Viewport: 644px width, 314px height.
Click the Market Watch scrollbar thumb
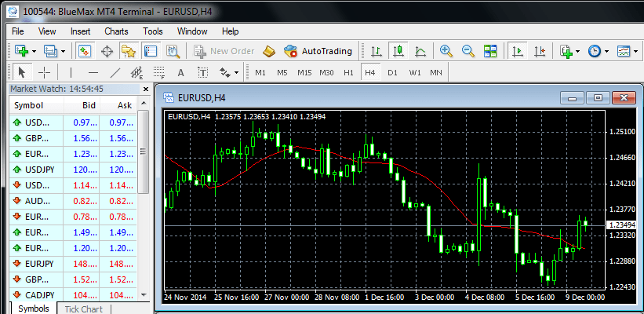(144, 152)
